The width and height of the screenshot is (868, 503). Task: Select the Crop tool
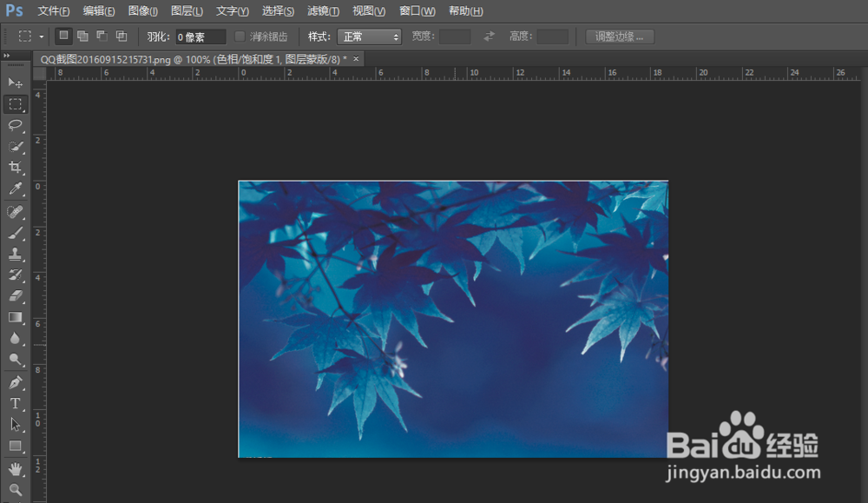pos(15,168)
